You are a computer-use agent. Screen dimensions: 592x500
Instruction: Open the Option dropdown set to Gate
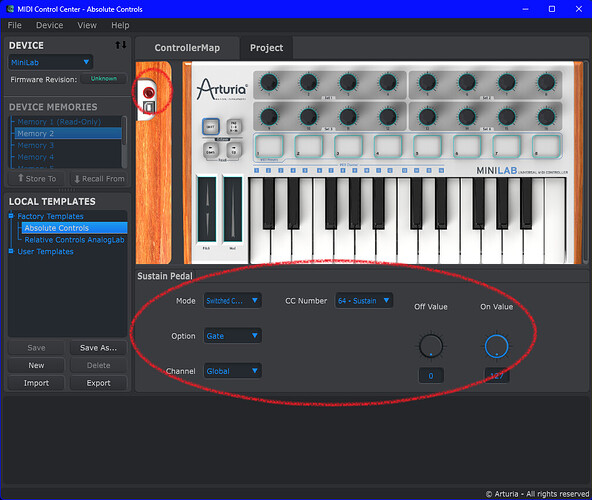click(x=232, y=336)
